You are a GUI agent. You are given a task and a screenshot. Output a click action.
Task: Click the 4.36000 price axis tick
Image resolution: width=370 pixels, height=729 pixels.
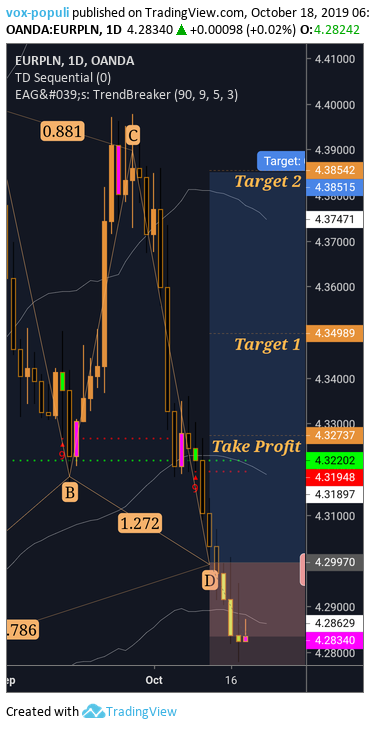335,287
